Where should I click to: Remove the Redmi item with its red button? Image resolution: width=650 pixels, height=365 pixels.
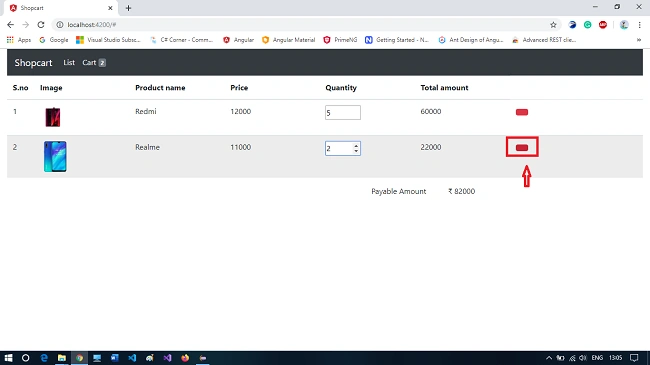[x=521, y=112]
